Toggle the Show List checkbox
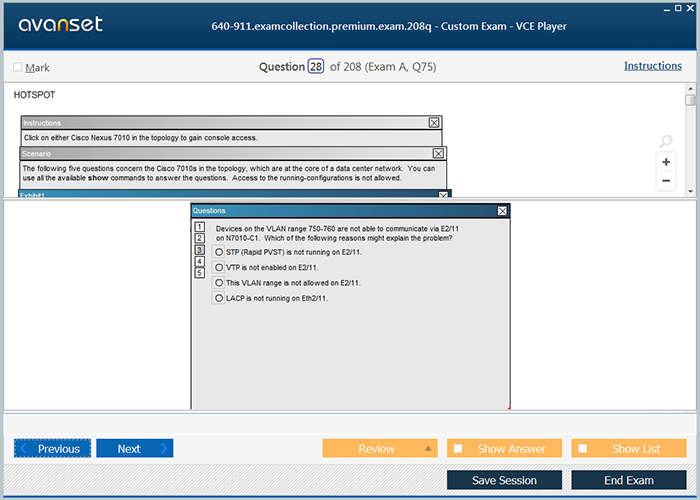 click(583, 448)
